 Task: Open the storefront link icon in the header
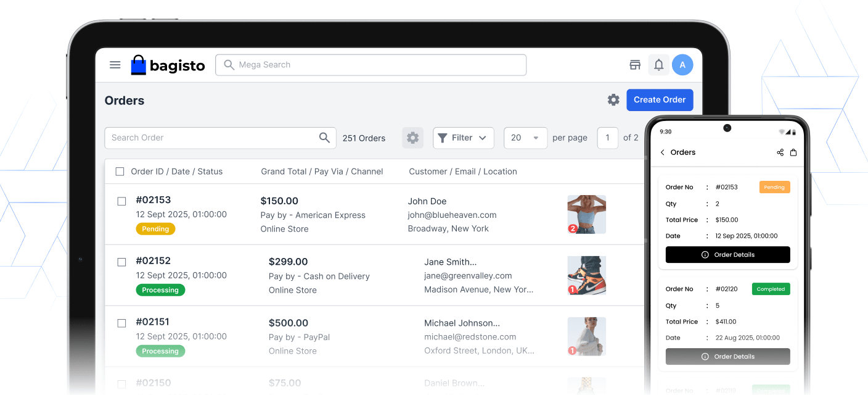tap(635, 64)
